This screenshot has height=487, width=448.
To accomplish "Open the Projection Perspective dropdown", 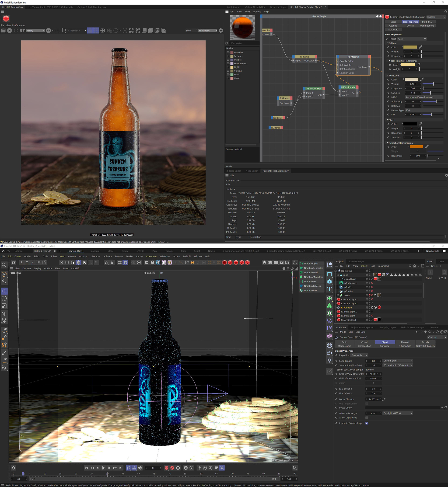I will click(359, 355).
